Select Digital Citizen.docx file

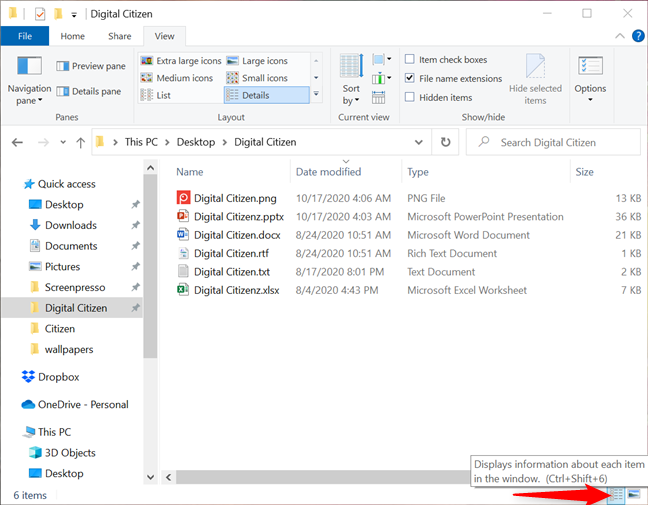click(237, 235)
